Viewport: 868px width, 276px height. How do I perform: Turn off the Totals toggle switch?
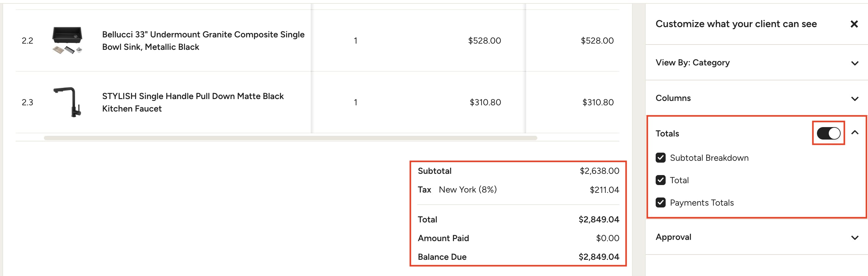pos(828,133)
